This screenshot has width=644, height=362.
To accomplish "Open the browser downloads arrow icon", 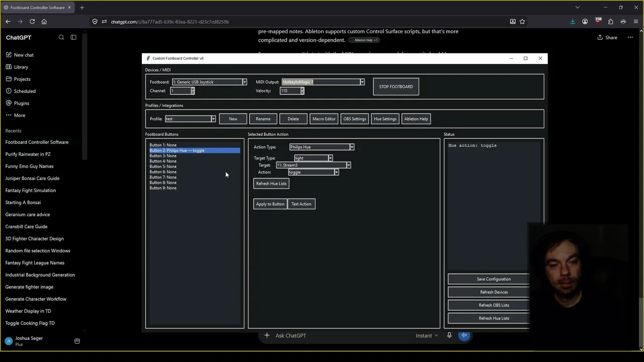I will tap(573, 22).
